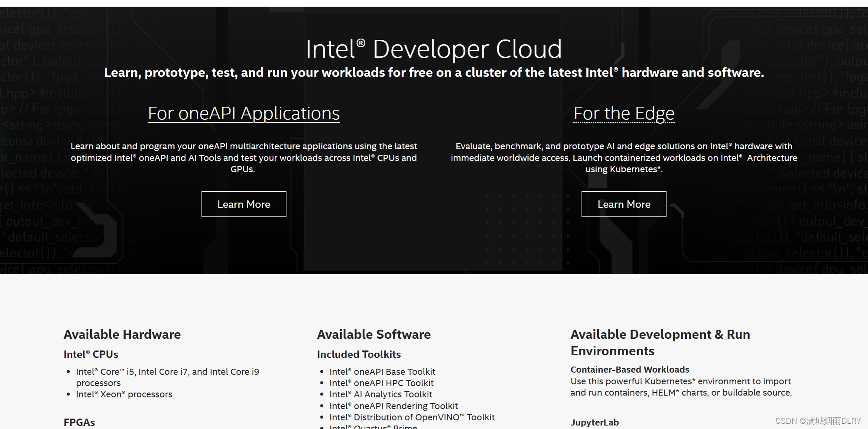
Task: Click Learn More under For the Edge
Action: [624, 204]
